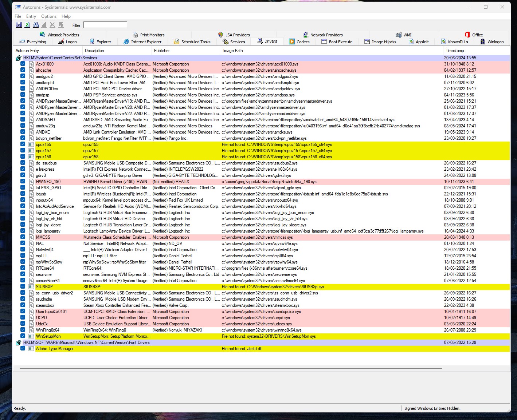
Task: Click the Autoruns title bar icon
Action: (x=18, y=7)
